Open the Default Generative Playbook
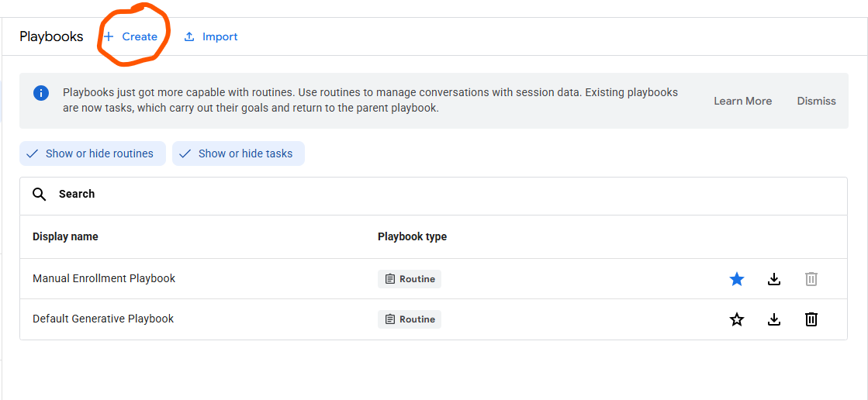Screen dimensions: 868x400 (103, 319)
